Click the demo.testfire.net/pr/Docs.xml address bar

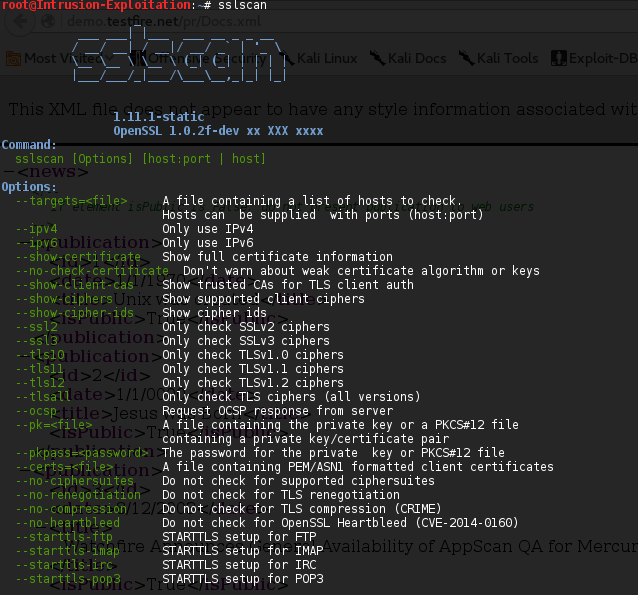click(x=164, y=21)
